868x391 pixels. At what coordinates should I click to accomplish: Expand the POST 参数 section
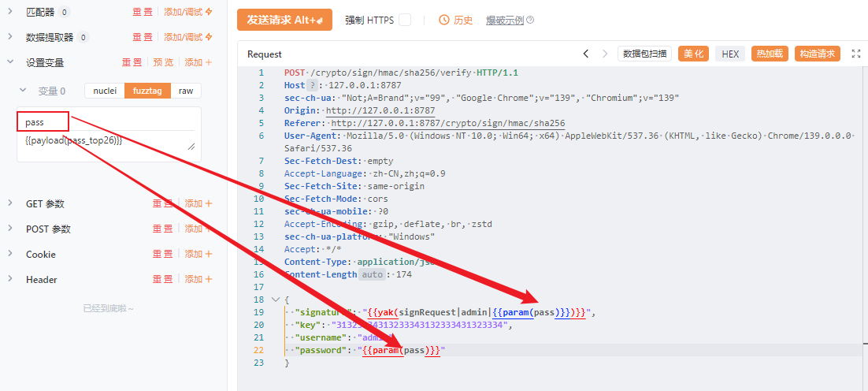point(10,229)
